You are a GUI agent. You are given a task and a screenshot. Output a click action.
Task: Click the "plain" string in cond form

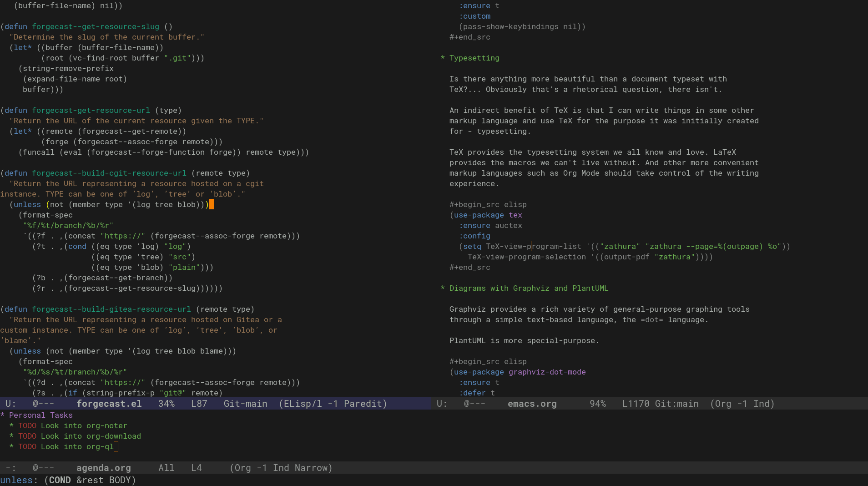tap(184, 267)
